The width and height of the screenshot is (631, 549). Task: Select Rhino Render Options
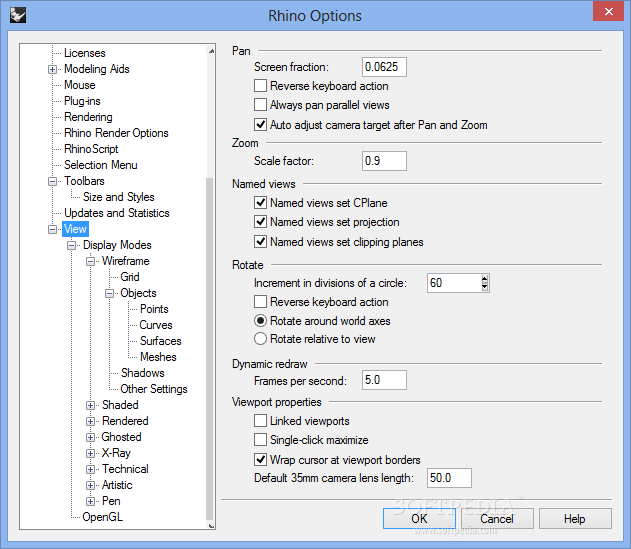pos(116,133)
